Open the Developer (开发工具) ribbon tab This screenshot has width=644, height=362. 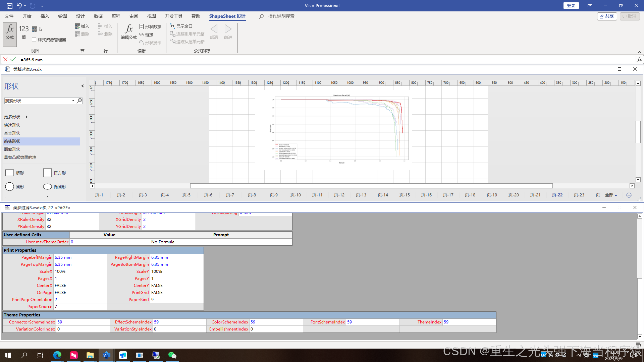pos(173,16)
